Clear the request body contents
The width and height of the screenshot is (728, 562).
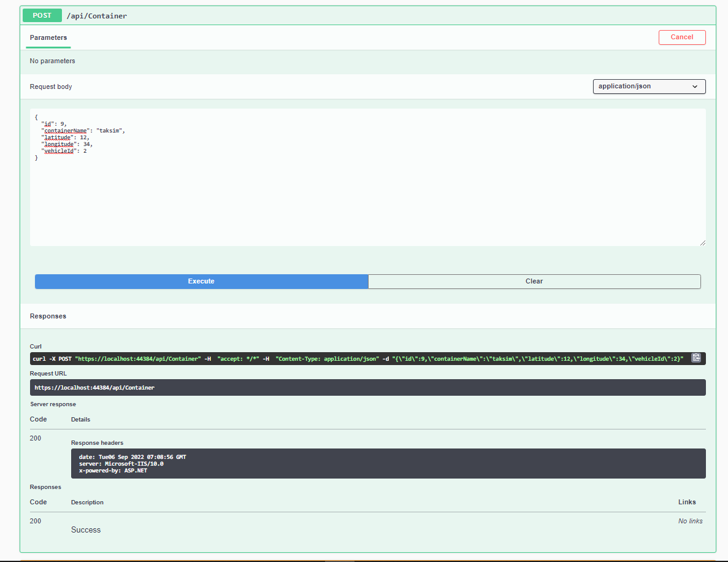(x=534, y=281)
